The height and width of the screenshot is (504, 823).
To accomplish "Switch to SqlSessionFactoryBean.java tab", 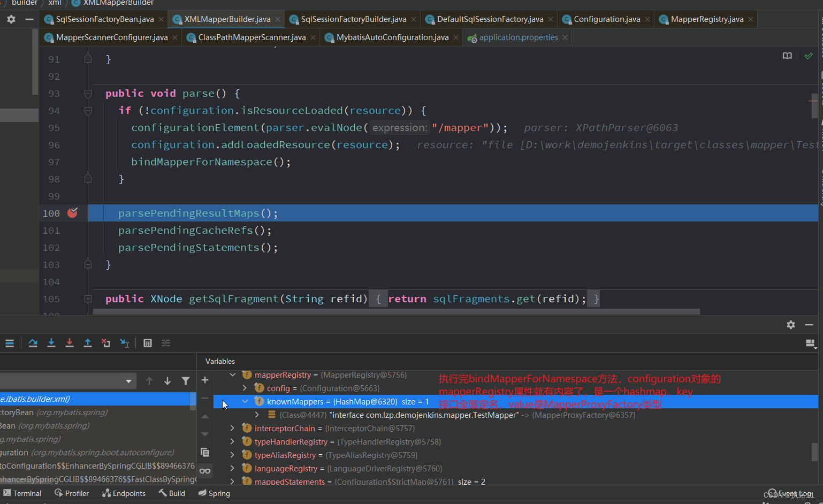I will pos(105,19).
